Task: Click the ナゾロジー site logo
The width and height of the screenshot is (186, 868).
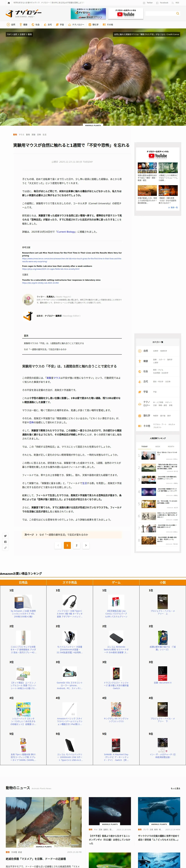Action: tap(24, 13)
